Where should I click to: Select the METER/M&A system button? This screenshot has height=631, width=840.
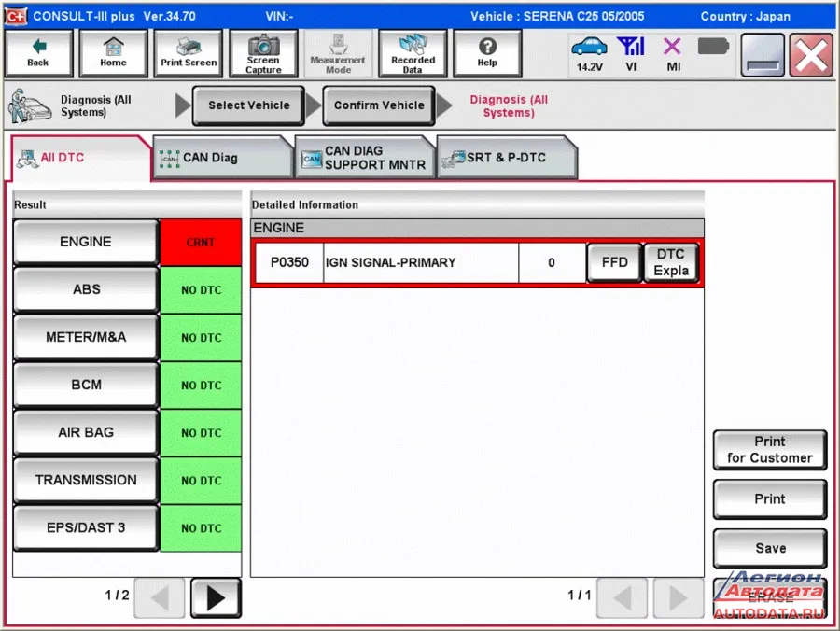point(86,338)
